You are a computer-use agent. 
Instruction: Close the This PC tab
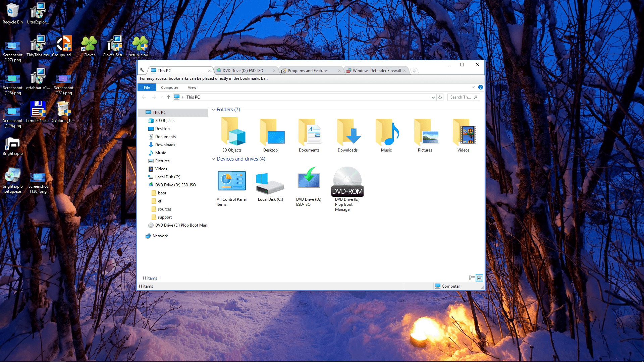coord(209,71)
